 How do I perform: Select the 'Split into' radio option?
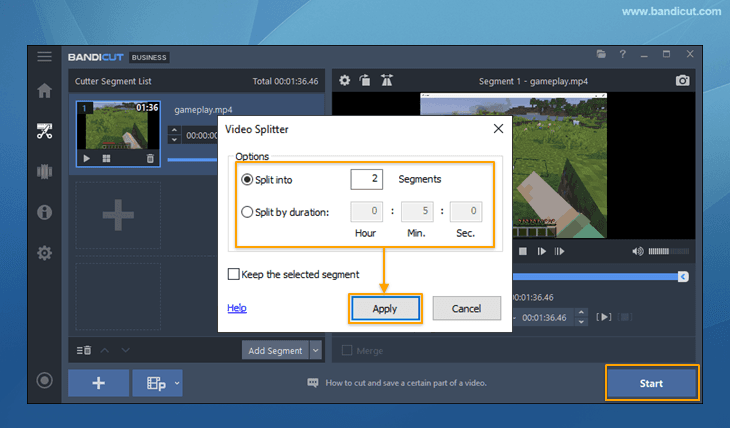(247, 180)
